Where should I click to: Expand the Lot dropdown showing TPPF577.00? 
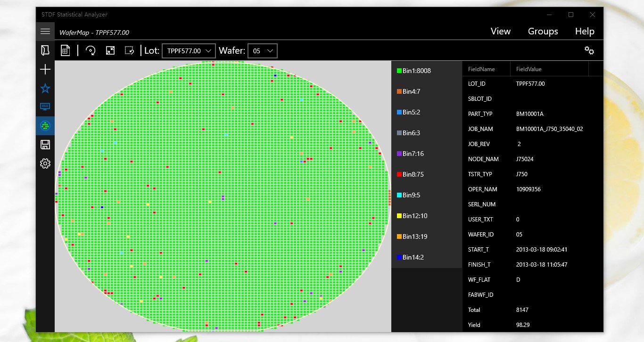click(189, 51)
